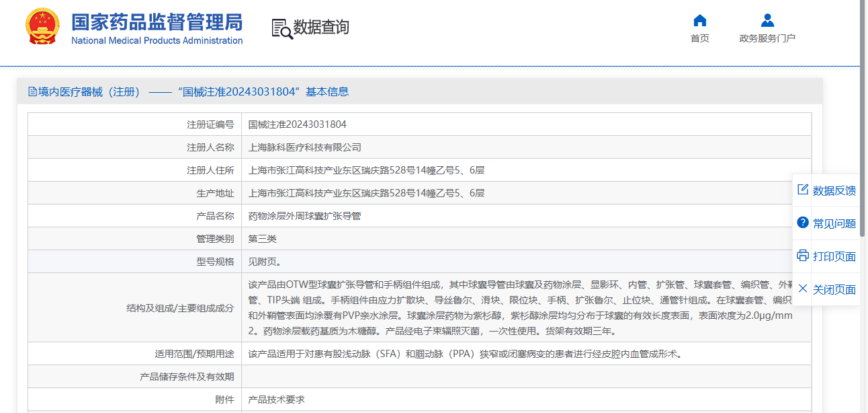Click the 数据反馈 pencil edit icon

coord(803,190)
